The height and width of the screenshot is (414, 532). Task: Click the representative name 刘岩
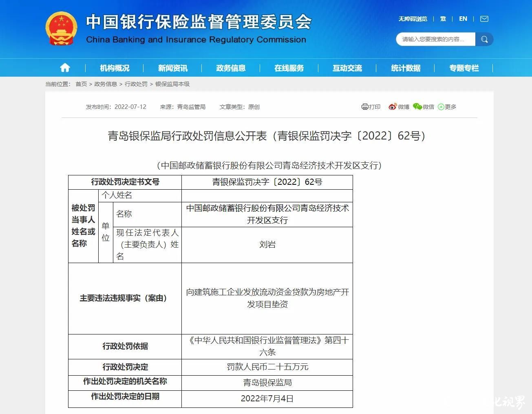267,244
